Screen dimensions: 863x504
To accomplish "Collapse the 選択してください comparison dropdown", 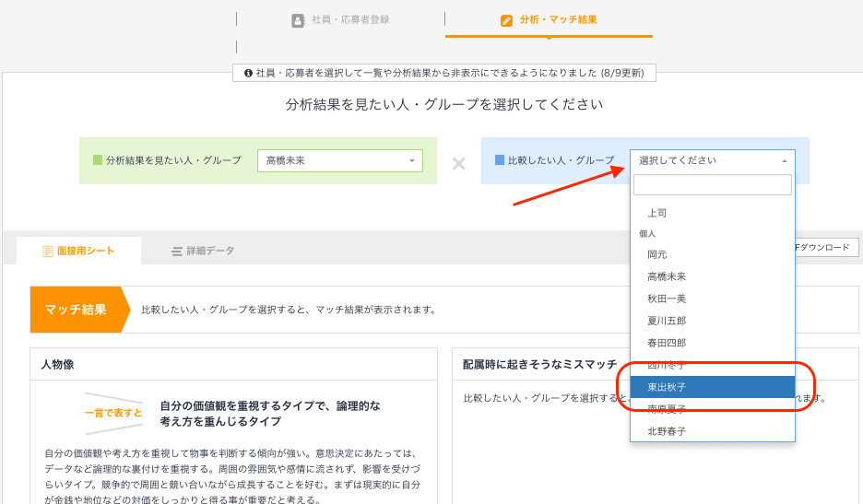I will pos(712,160).
